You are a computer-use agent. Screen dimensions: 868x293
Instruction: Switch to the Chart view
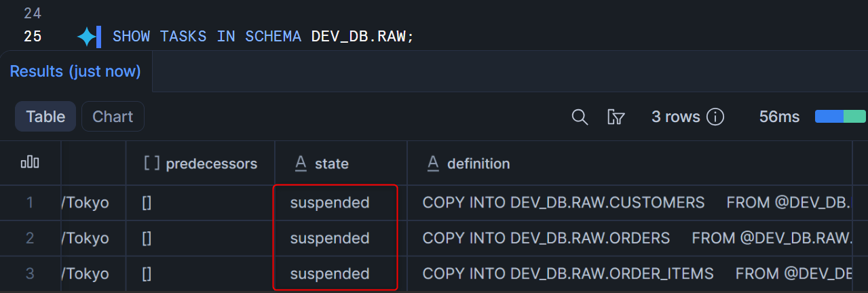coord(113,117)
